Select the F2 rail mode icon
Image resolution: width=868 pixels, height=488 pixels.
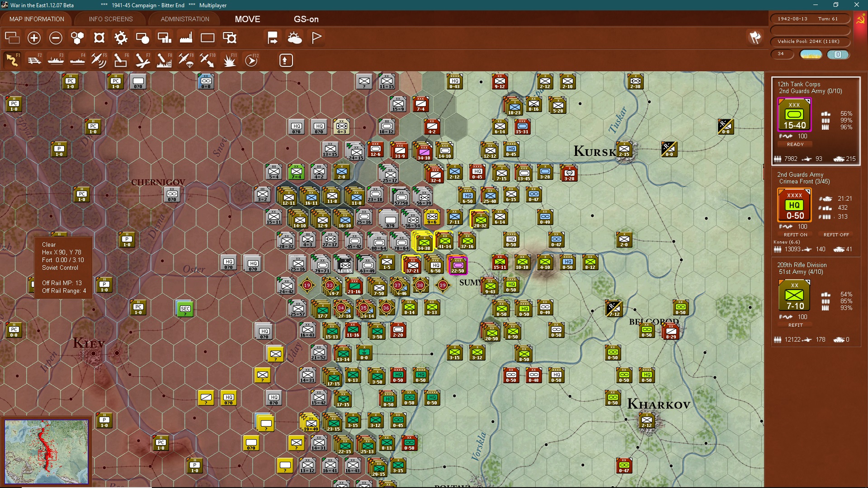click(x=34, y=60)
